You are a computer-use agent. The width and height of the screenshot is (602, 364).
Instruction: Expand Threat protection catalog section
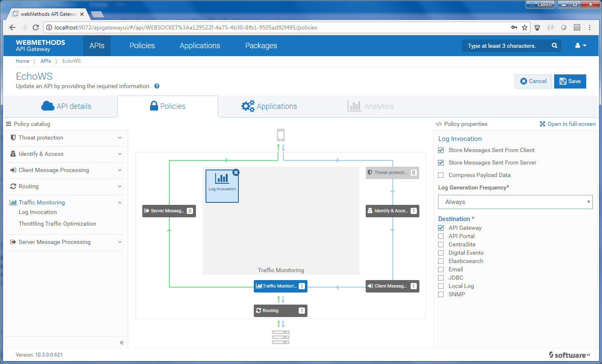66,138
